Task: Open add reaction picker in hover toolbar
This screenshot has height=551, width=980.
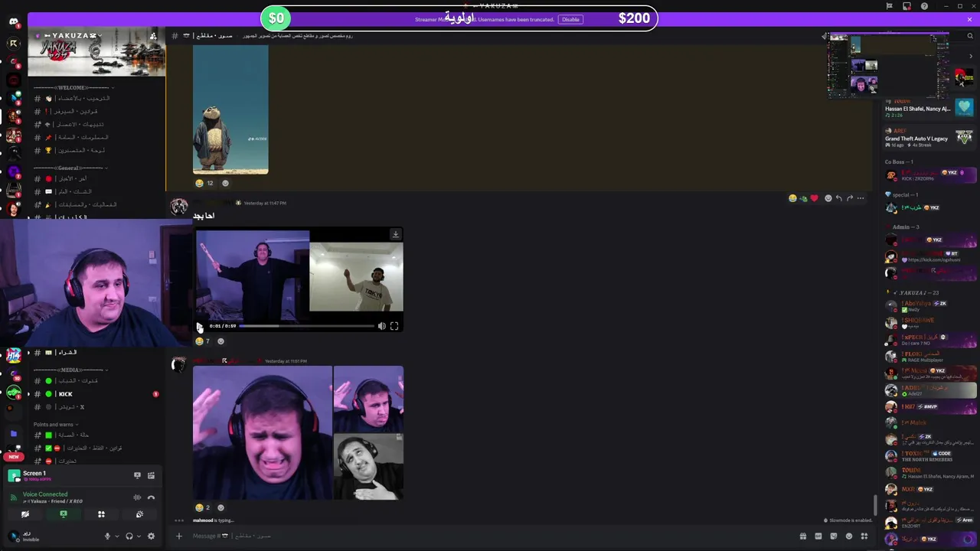Action: [828, 198]
